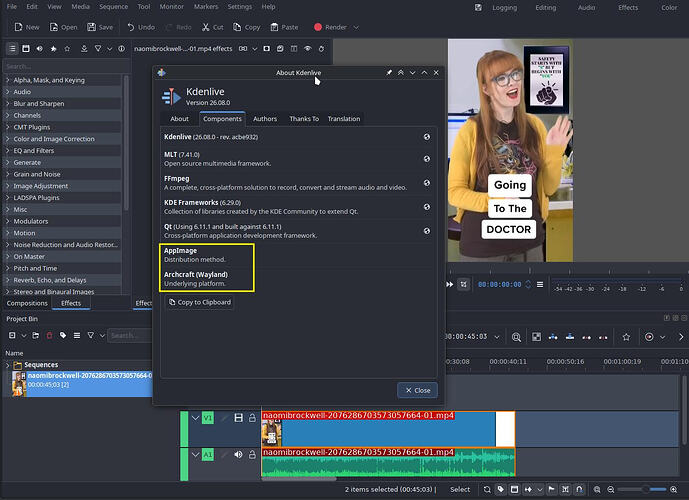
Task: Switch to the Color workspace
Action: [669, 7]
